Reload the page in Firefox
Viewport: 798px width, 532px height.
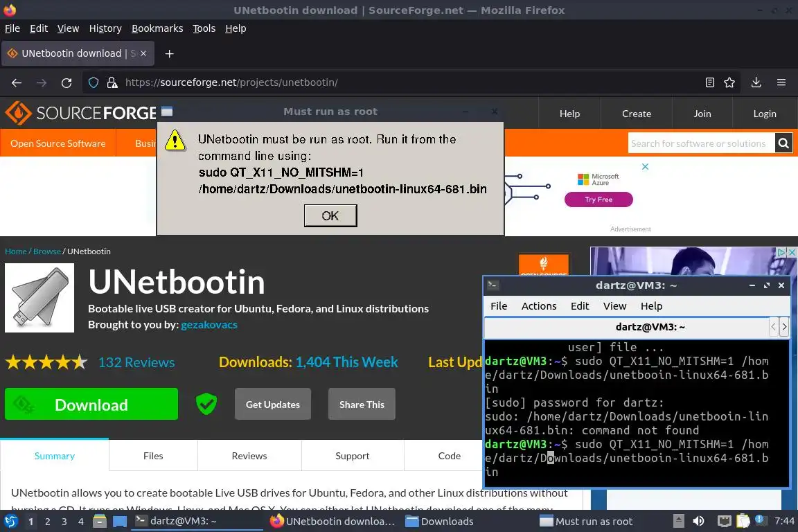[66, 82]
